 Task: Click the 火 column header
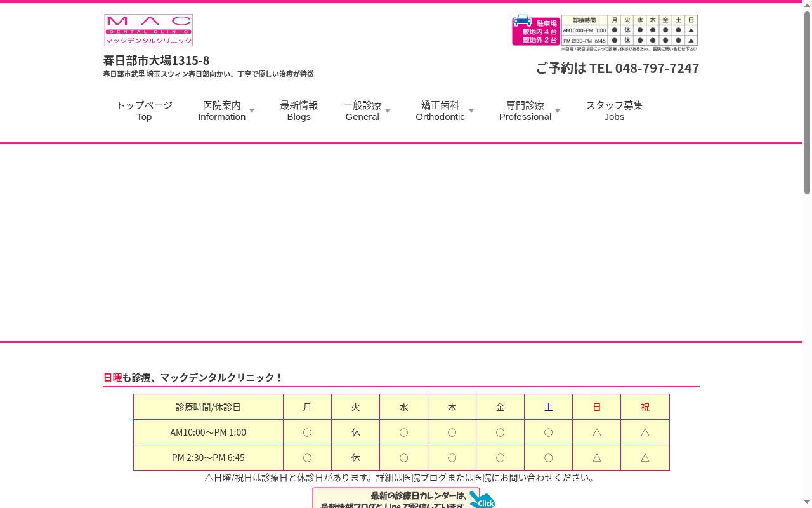(x=356, y=407)
